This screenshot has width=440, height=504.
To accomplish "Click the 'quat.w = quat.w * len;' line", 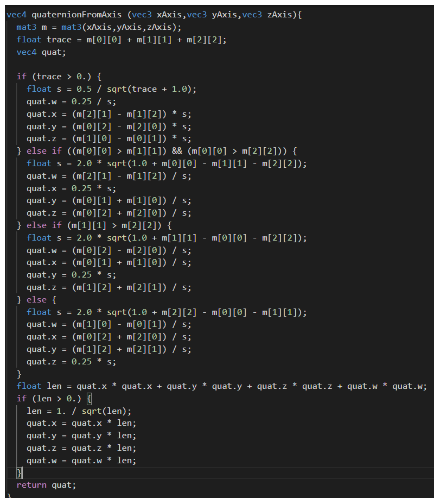I will pyautogui.click(x=81, y=461).
